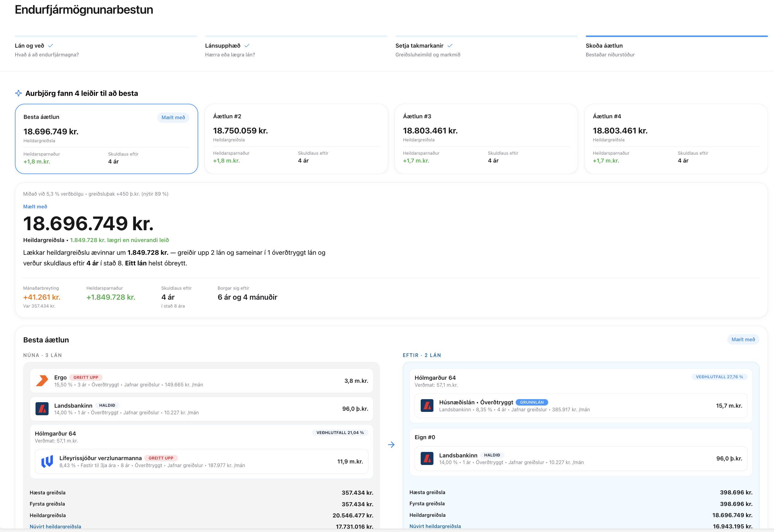774x532 pixels.
Task: Click the "6 ár og 4 mánuðir" value
Action: click(x=247, y=297)
